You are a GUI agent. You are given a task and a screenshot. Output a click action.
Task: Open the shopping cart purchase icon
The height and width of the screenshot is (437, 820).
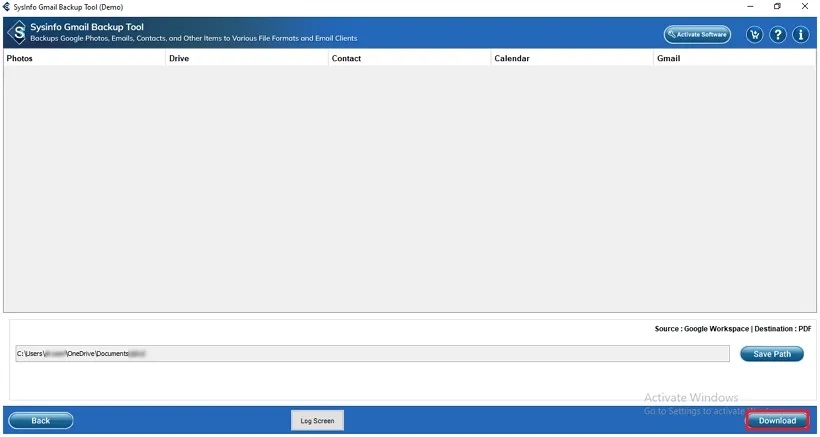[x=754, y=34]
